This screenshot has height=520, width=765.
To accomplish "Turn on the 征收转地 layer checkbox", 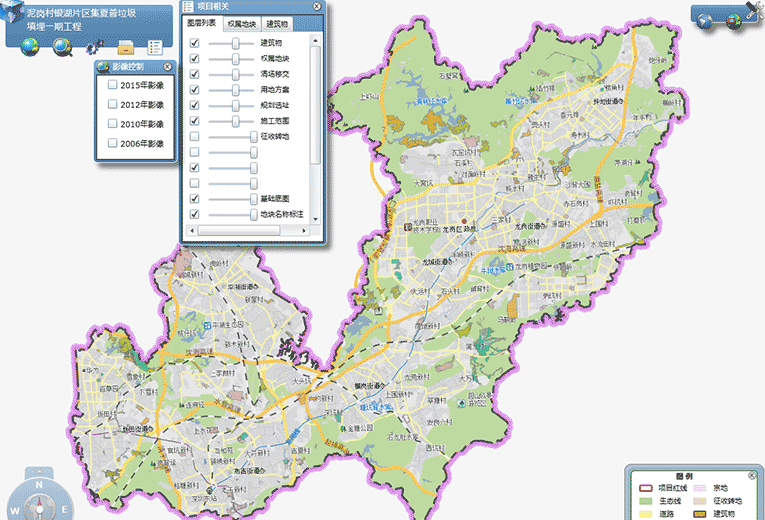I will 194,136.
